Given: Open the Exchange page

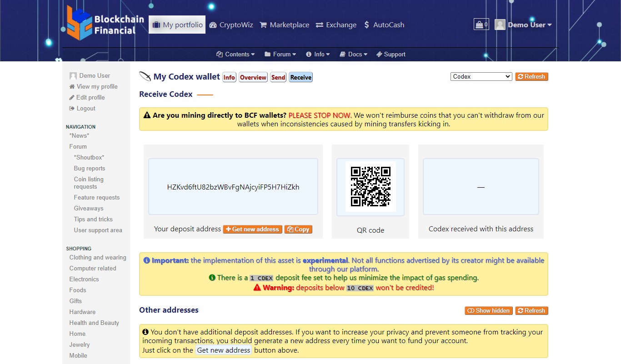Looking at the screenshot, I should (336, 25).
